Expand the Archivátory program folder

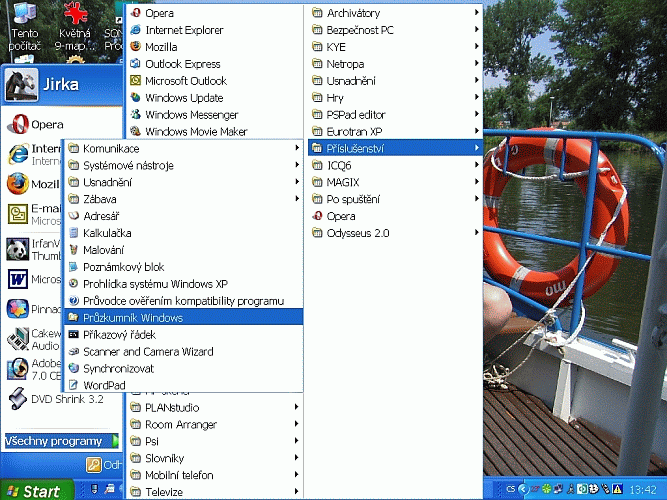click(395, 13)
